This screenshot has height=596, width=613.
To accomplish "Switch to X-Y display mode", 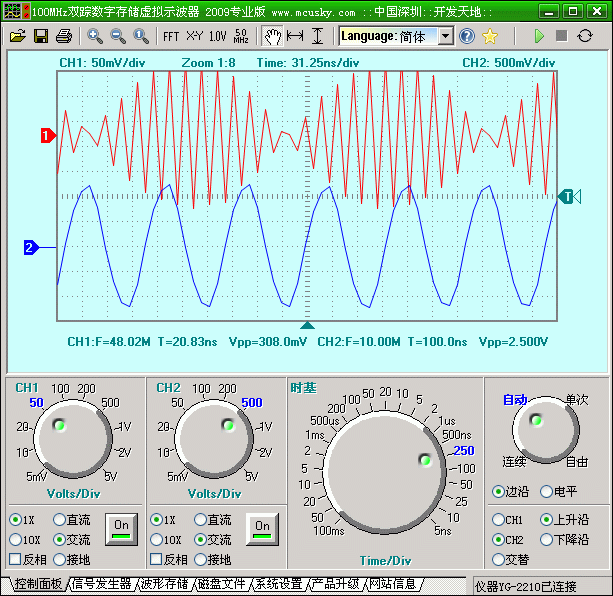I will pyautogui.click(x=194, y=36).
